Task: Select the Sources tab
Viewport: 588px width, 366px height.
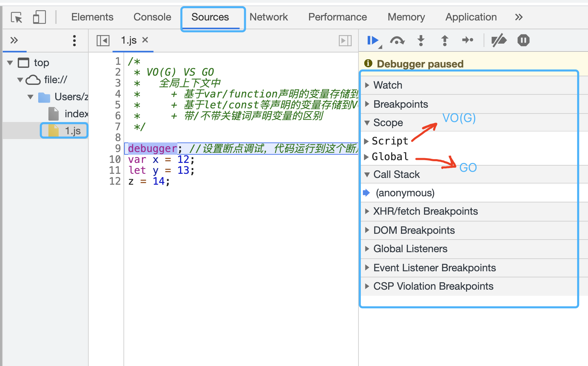Action: [210, 17]
